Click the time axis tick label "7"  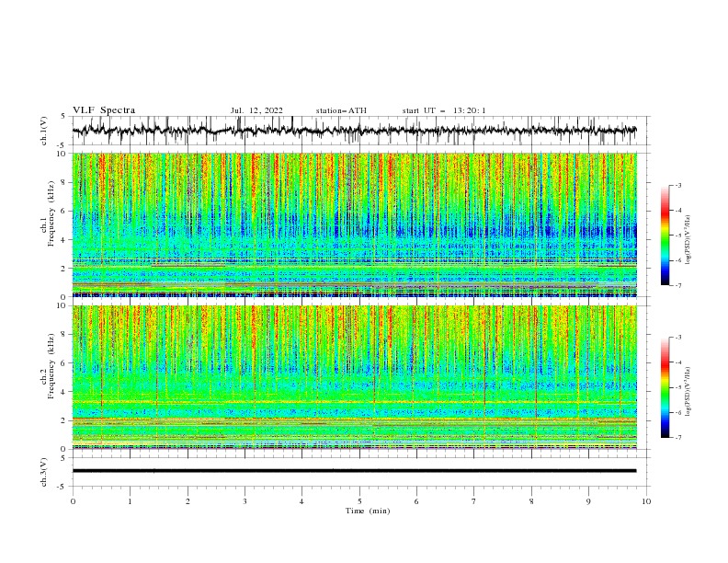474,501
